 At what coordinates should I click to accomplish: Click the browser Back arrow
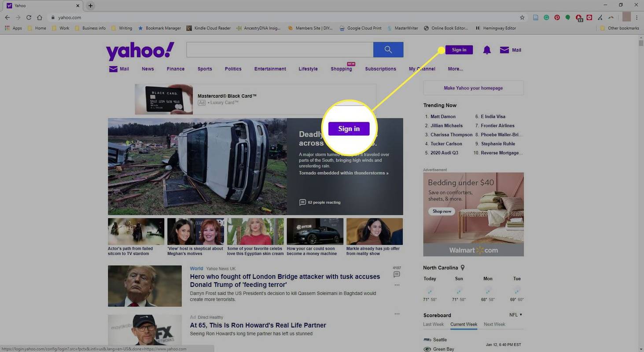(x=7, y=18)
